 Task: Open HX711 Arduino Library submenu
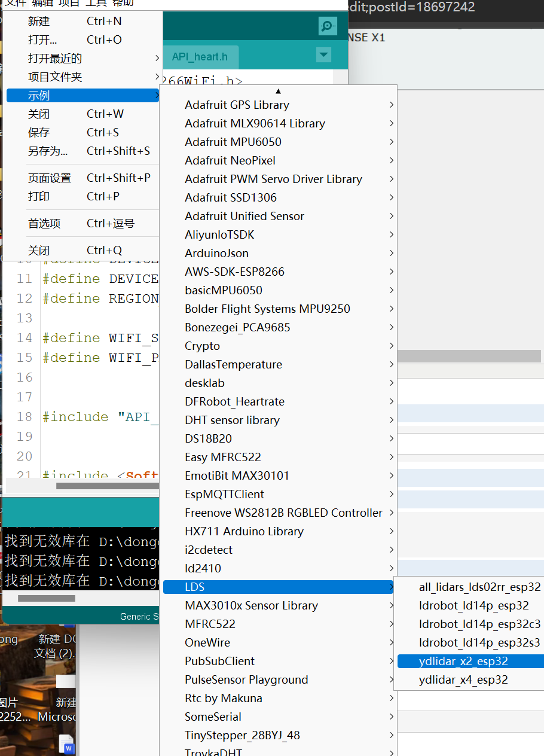pos(278,532)
